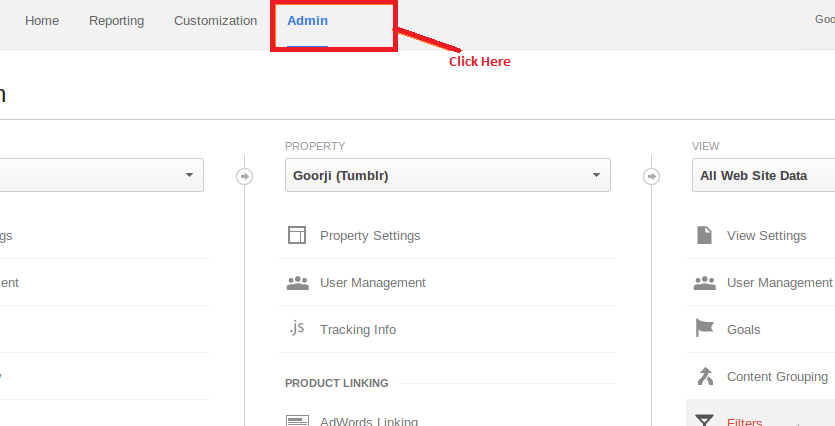Screen dimensions: 835x426
Task: Open the Goorji (Tumblr) property dropdown
Action: (x=448, y=175)
